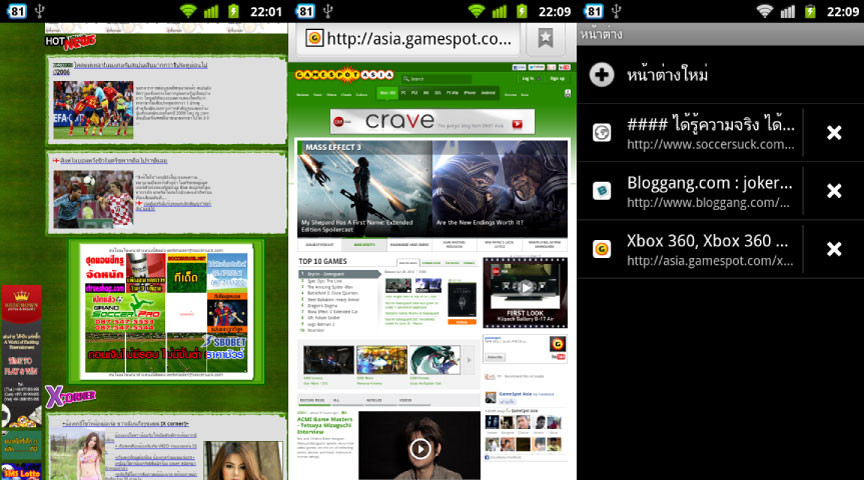Tap the USB icon in left status bar
Image resolution: width=864 pixels, height=480 pixels.
pyautogui.click(x=39, y=11)
